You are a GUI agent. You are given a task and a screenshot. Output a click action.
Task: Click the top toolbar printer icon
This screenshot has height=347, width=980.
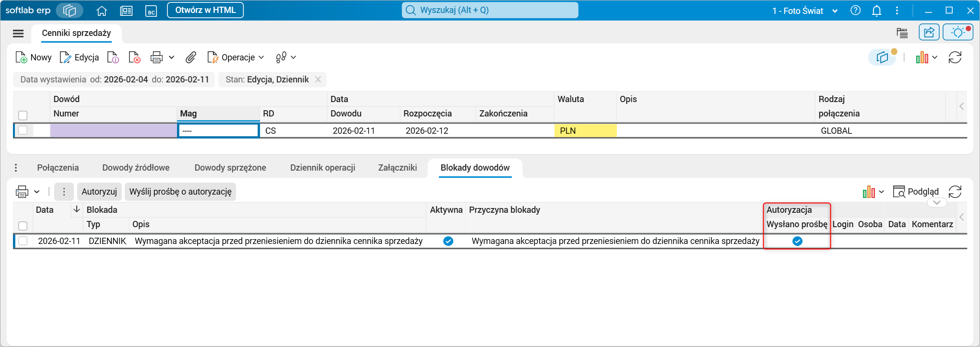tap(156, 58)
